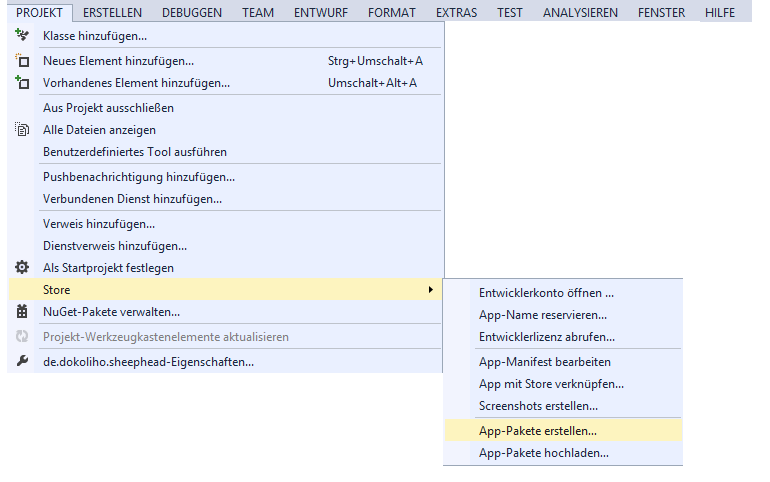Image resolution: width=770 pixels, height=482 pixels.
Task: Open the DEBUGGEN menu
Action: click(x=192, y=12)
